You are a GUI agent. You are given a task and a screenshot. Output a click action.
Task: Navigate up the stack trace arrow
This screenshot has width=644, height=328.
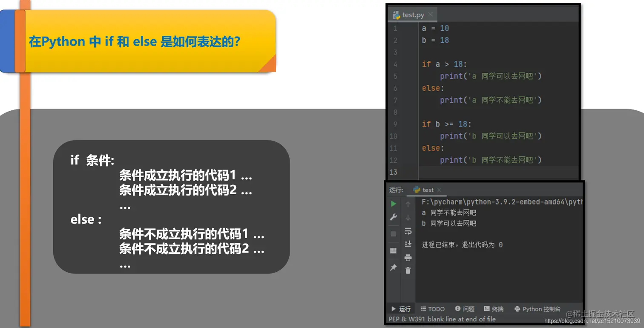tap(408, 204)
